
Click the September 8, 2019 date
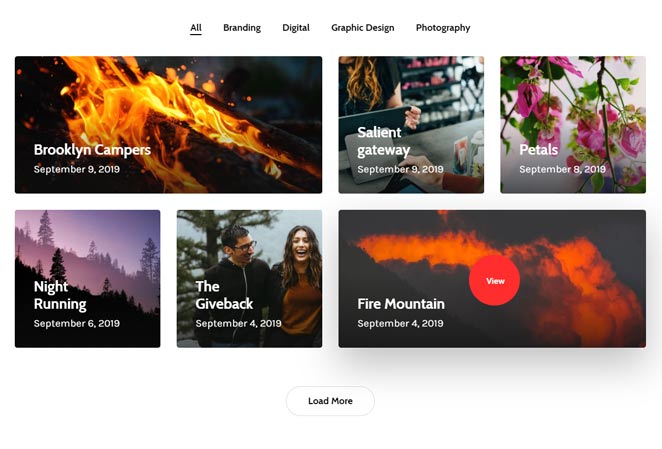pos(562,170)
